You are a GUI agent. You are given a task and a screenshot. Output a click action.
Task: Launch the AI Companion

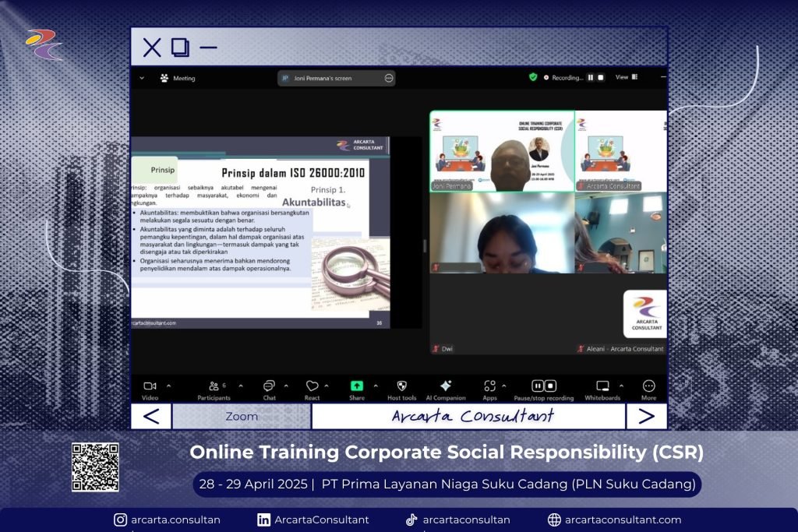pyautogui.click(x=446, y=386)
